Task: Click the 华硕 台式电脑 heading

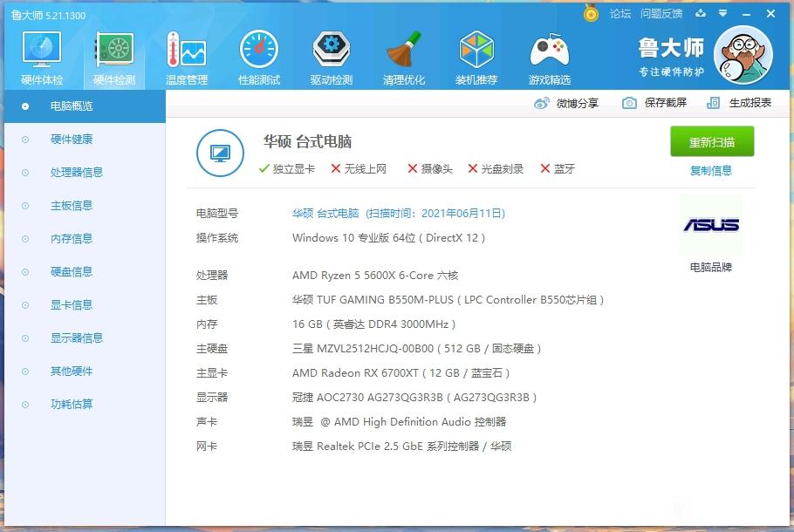Action: pos(307,142)
